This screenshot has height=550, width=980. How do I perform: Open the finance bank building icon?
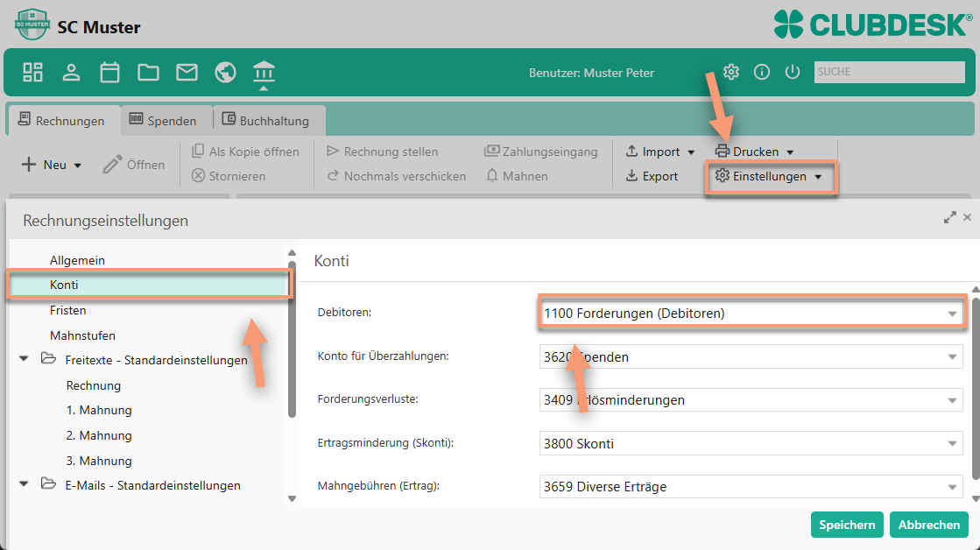[x=264, y=73]
